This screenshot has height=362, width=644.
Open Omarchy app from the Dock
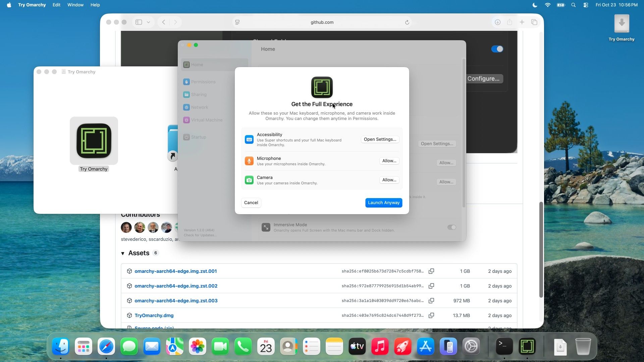pos(527,346)
